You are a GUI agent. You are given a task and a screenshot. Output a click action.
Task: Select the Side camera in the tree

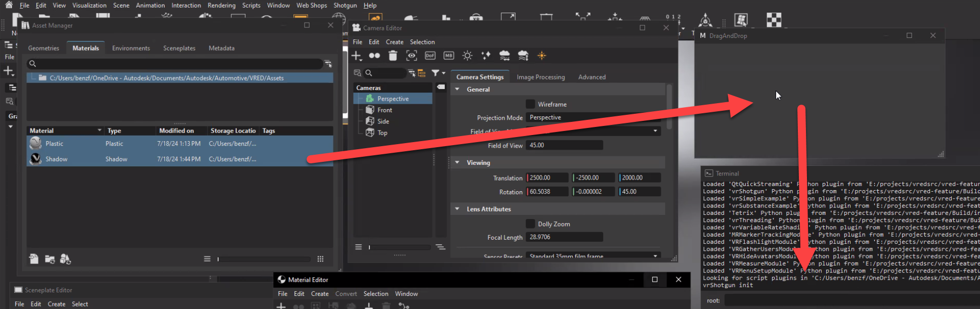tap(383, 121)
